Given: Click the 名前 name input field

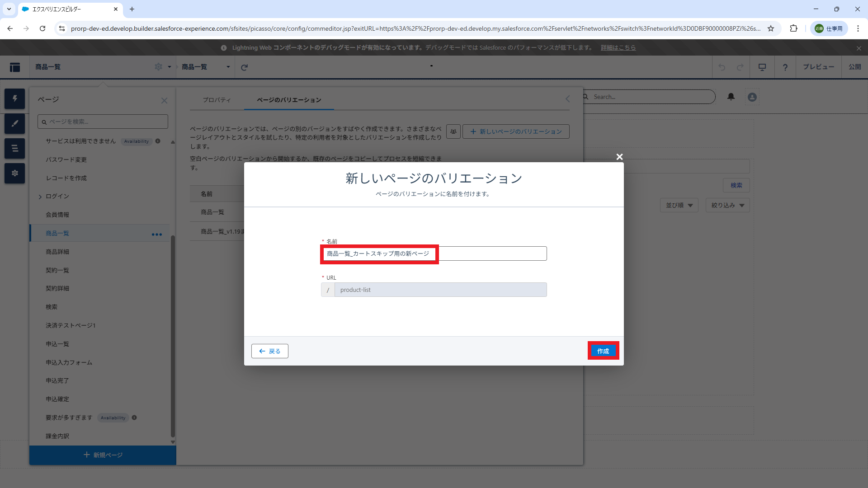Looking at the screenshot, I should point(433,253).
